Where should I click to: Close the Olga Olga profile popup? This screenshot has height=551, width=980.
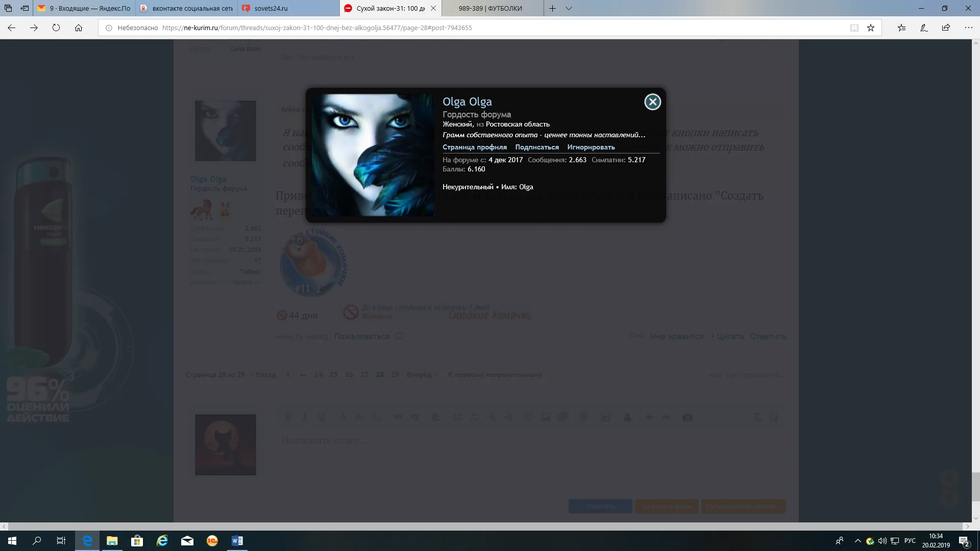click(x=652, y=102)
